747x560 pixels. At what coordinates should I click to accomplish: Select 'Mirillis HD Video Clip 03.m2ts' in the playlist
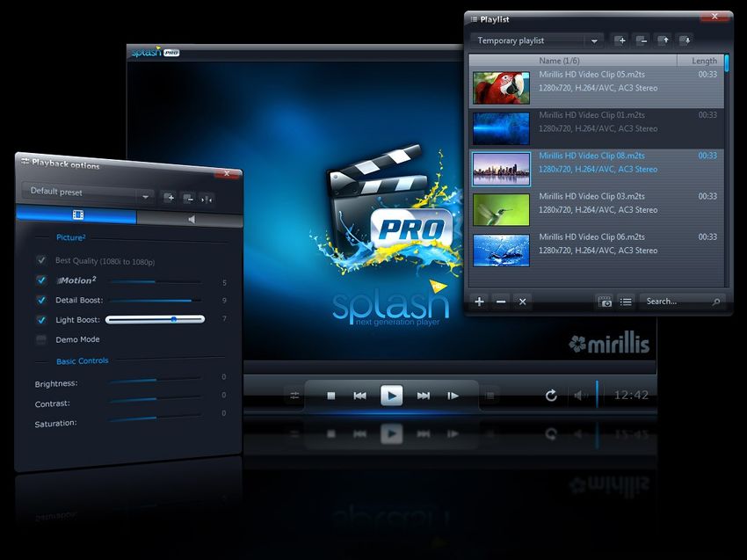[x=597, y=209]
